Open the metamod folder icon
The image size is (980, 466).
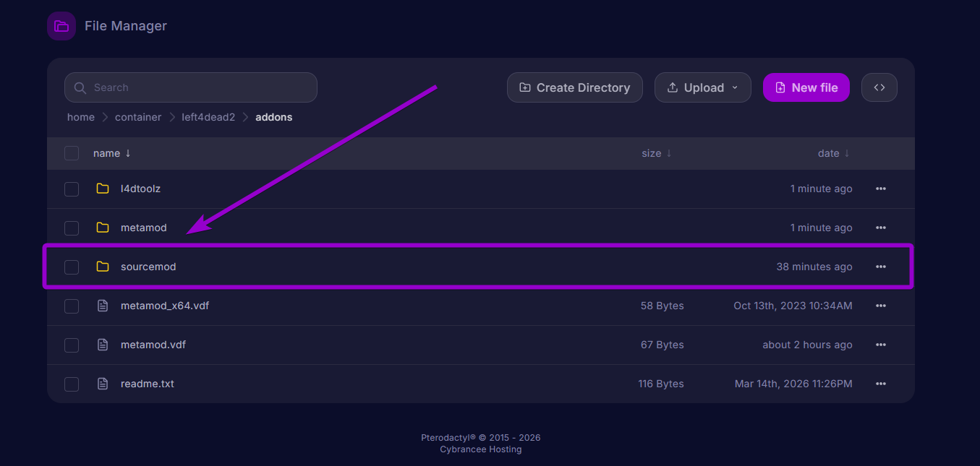pyautogui.click(x=103, y=228)
